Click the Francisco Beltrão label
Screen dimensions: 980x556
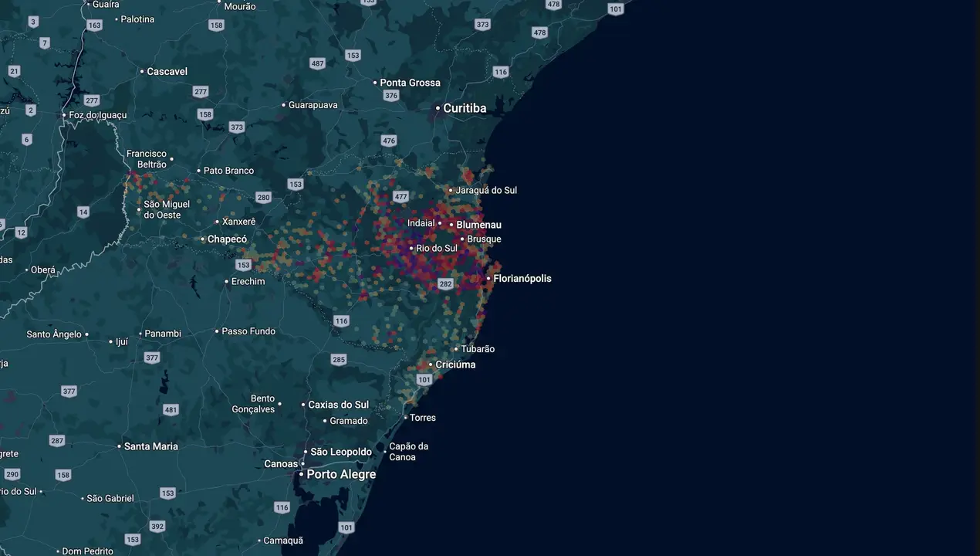(x=147, y=159)
